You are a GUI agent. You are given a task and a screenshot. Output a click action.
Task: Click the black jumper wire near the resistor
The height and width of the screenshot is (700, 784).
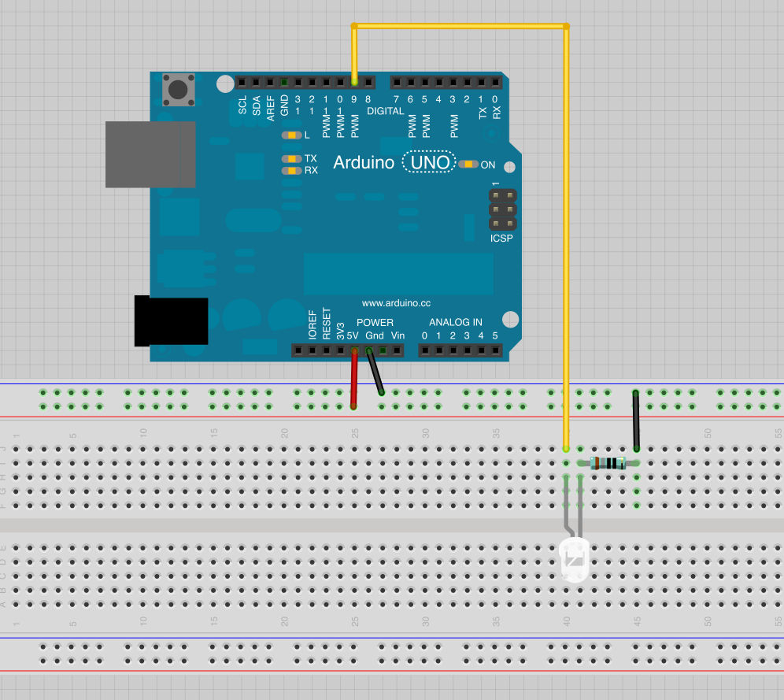636,420
